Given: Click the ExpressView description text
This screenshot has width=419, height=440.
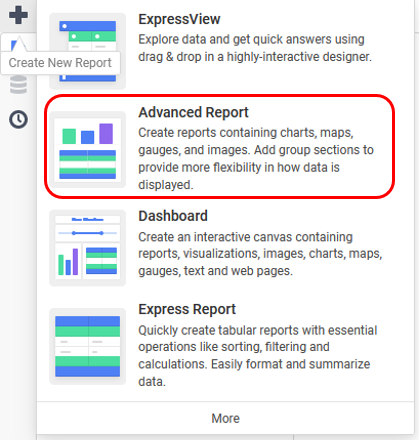Looking at the screenshot, I should [x=255, y=48].
